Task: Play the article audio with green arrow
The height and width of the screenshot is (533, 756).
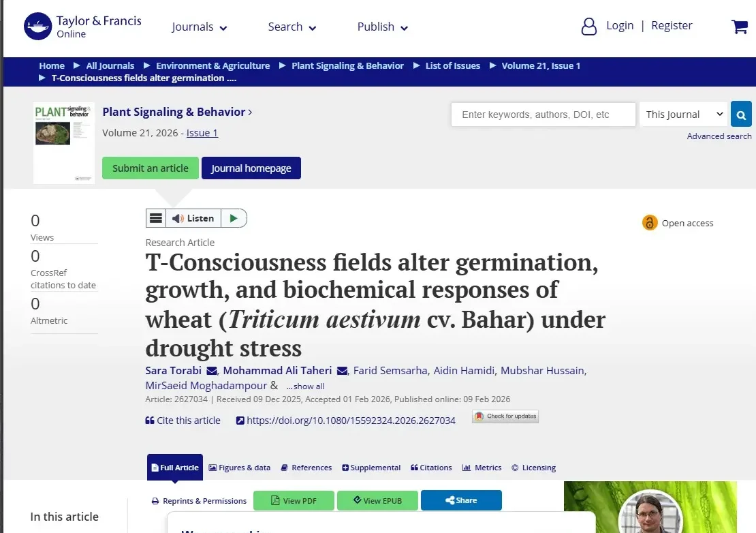Action: pyautogui.click(x=234, y=218)
